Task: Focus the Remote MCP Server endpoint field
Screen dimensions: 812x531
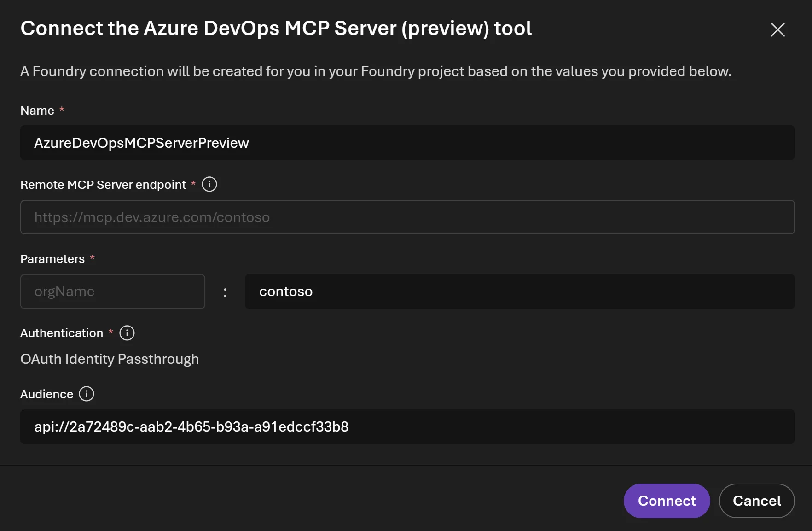Action: tap(407, 217)
